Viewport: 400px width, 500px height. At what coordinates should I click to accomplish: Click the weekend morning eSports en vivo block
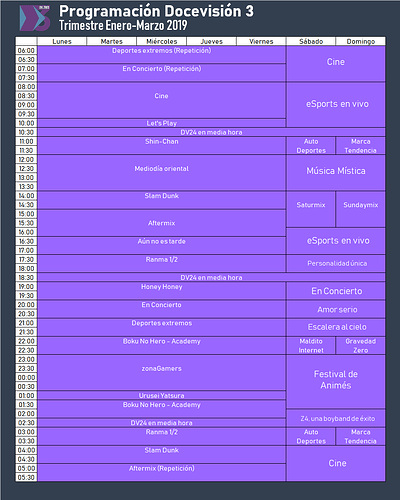coord(336,105)
